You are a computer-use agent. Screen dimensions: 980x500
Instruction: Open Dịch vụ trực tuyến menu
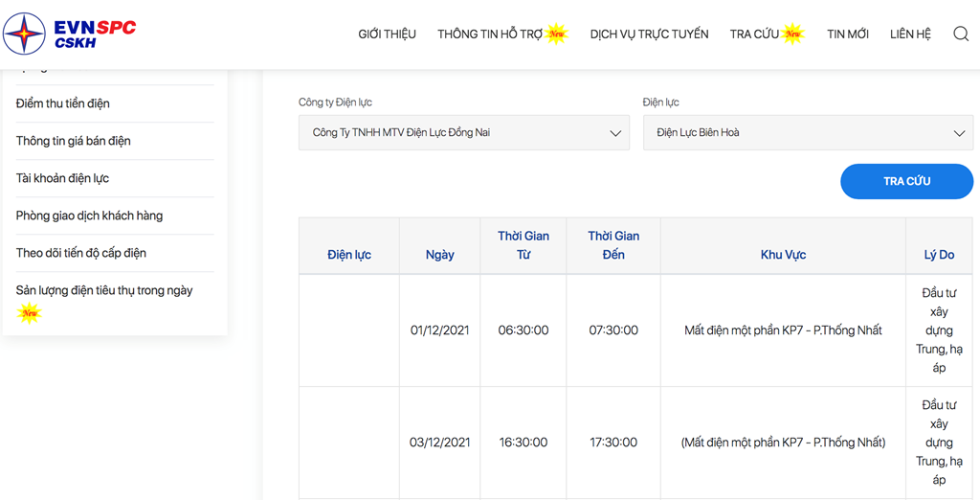click(x=650, y=34)
